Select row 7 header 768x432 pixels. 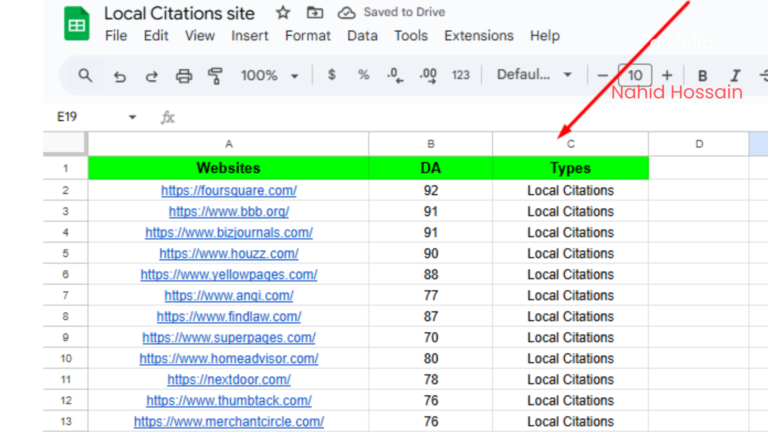[x=65, y=296]
